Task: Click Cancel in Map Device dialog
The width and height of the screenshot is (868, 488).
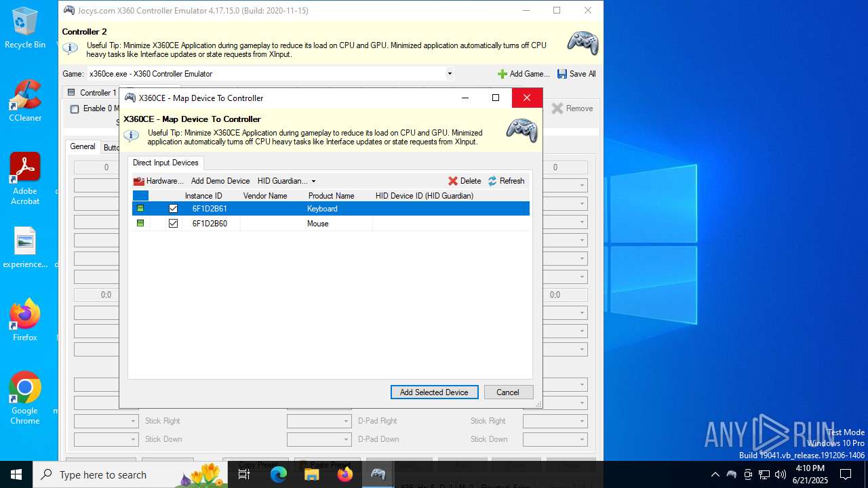Action: tap(507, 392)
